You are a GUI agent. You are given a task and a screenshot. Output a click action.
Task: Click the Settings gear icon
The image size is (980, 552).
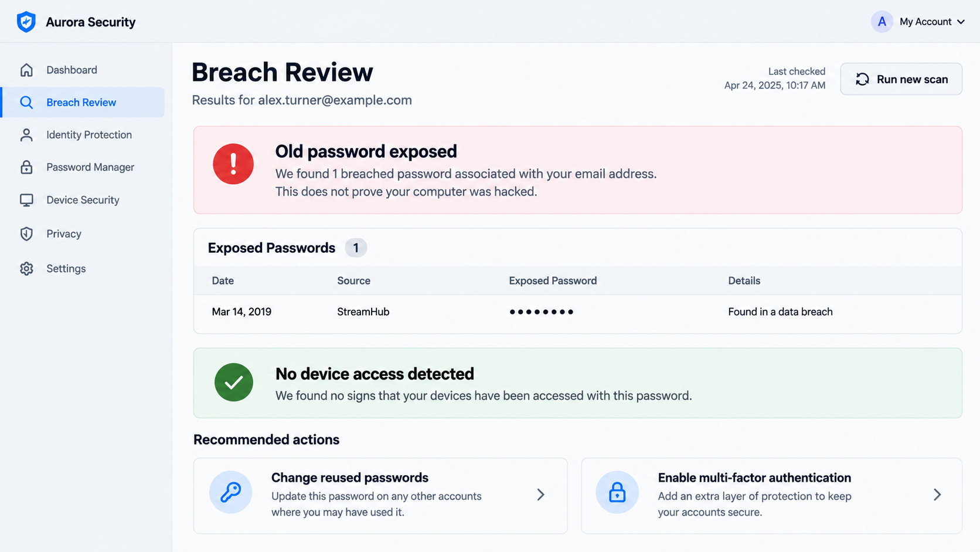26,269
